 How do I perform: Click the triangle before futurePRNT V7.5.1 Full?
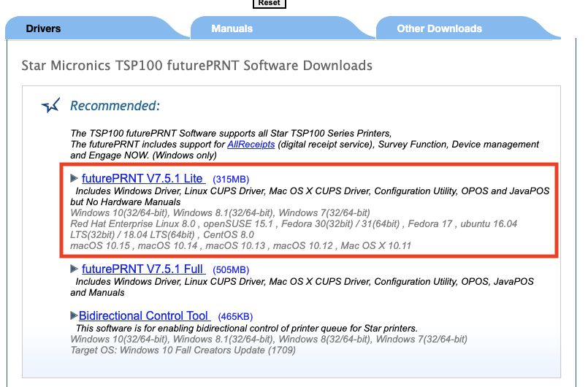coord(74,269)
